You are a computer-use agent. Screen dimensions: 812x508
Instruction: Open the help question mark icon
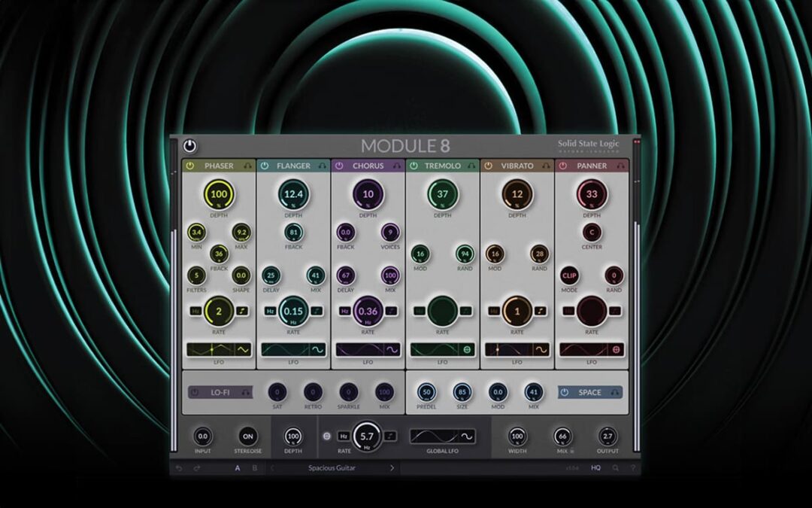pyautogui.click(x=633, y=468)
